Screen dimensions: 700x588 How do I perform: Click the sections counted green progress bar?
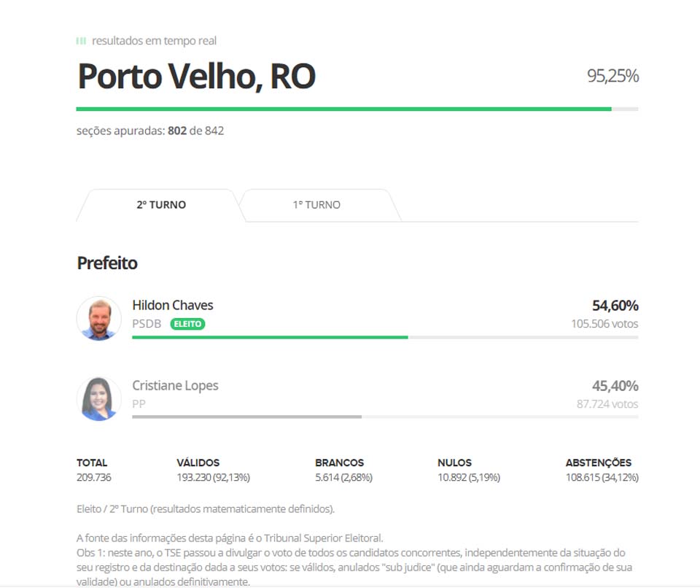click(x=343, y=109)
